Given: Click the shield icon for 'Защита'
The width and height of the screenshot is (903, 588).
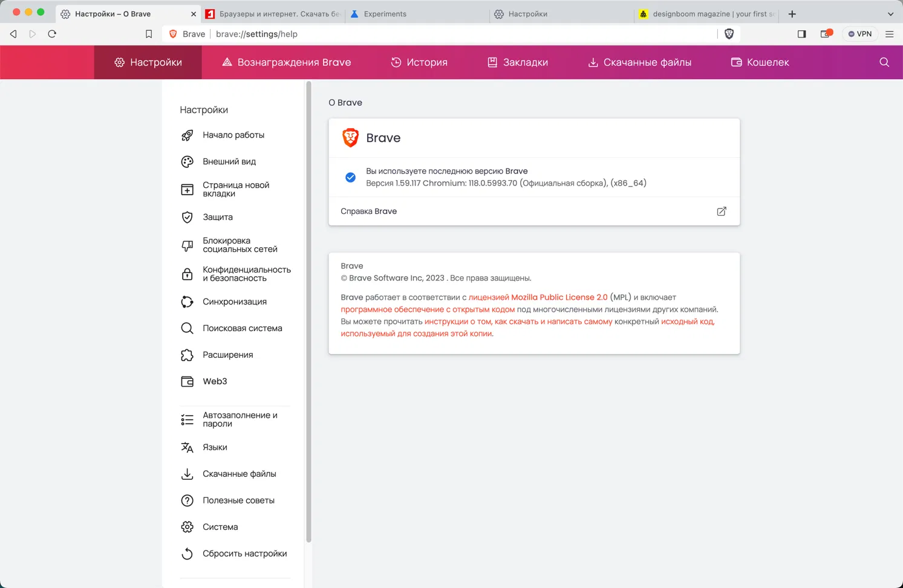Looking at the screenshot, I should coord(187,218).
